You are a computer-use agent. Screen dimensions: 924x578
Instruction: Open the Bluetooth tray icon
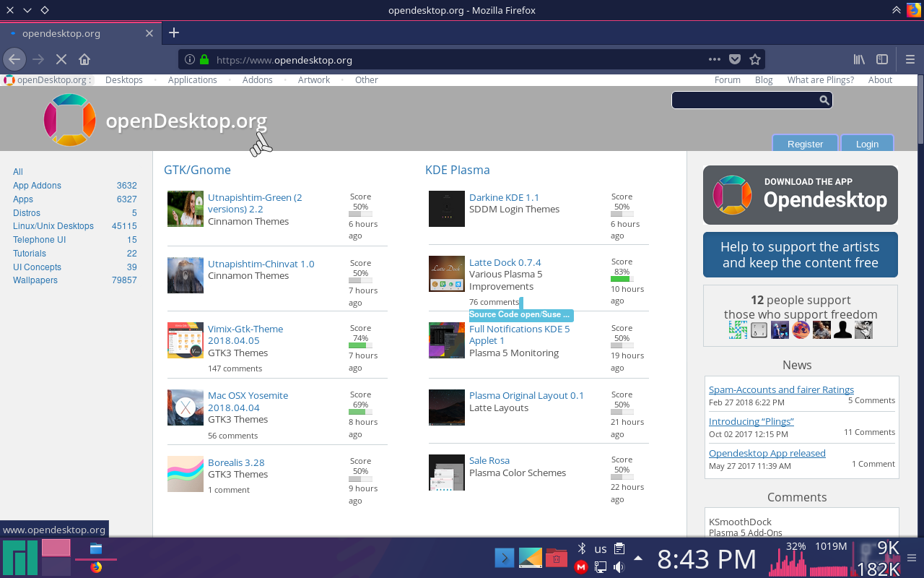tap(582, 548)
